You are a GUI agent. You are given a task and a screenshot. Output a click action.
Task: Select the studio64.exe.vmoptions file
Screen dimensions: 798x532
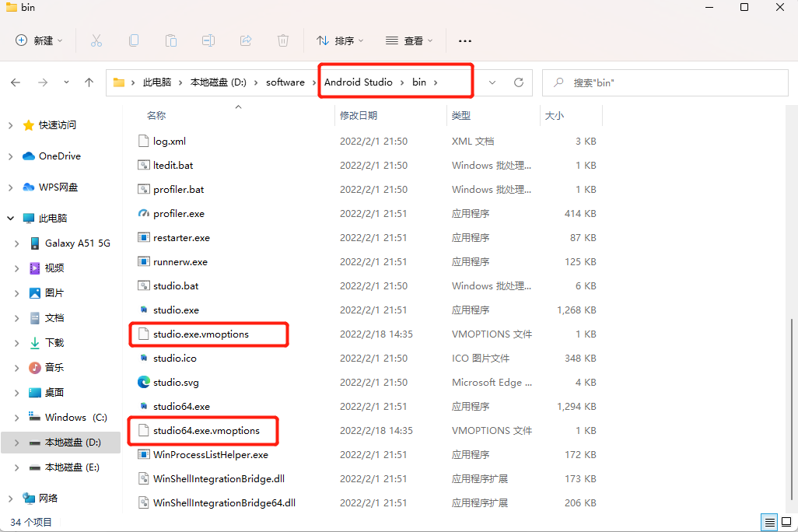click(206, 431)
